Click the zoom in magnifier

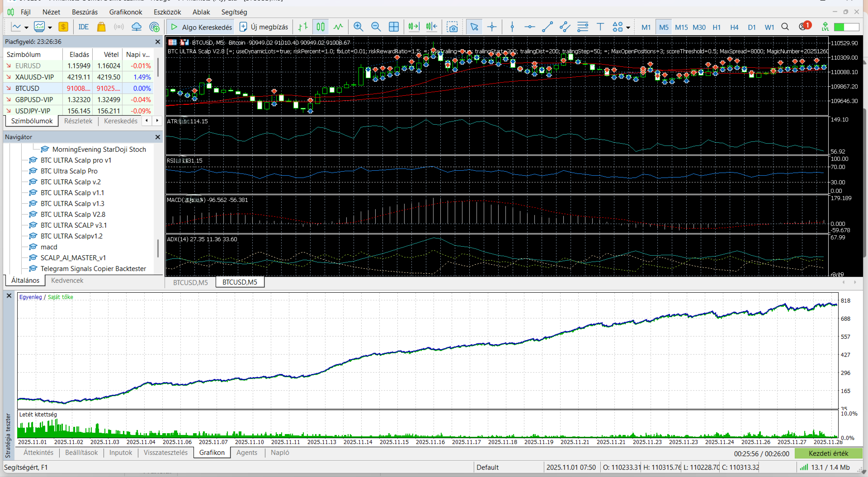point(358,27)
